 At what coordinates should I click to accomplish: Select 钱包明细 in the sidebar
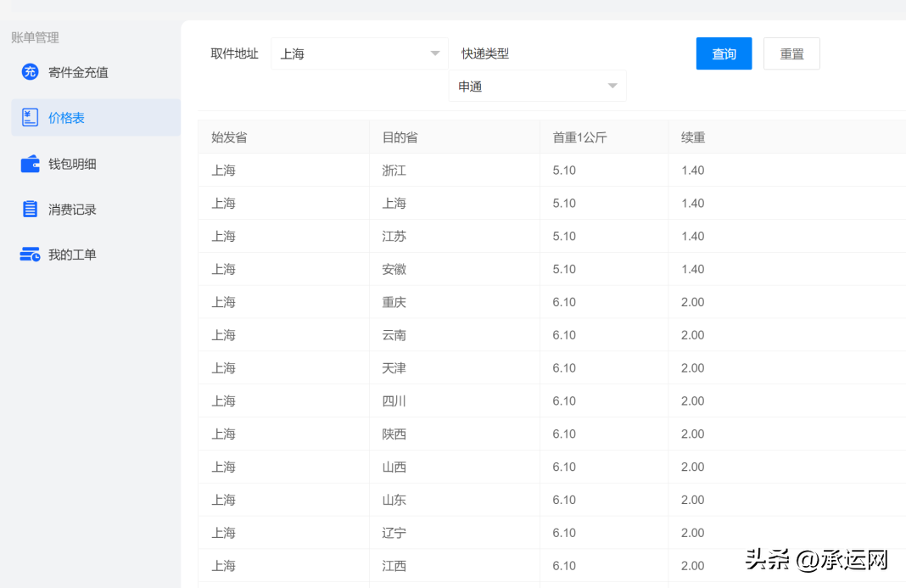tap(72, 164)
